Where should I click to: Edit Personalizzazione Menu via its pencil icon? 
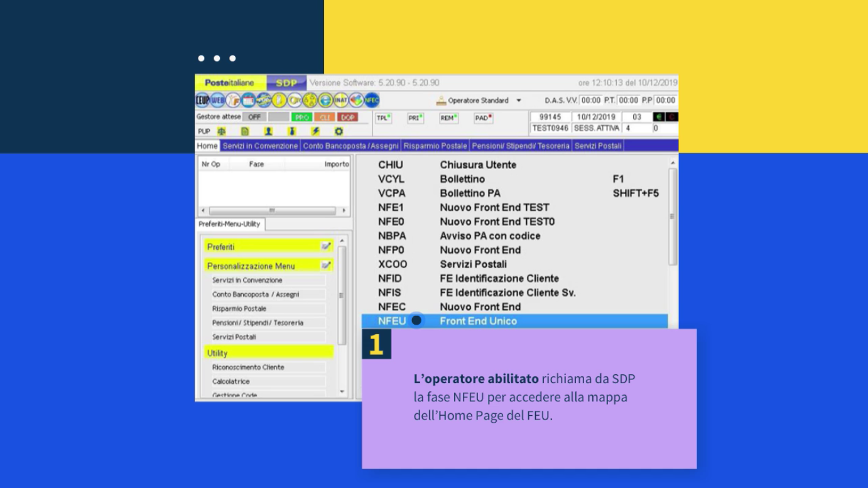click(x=326, y=266)
